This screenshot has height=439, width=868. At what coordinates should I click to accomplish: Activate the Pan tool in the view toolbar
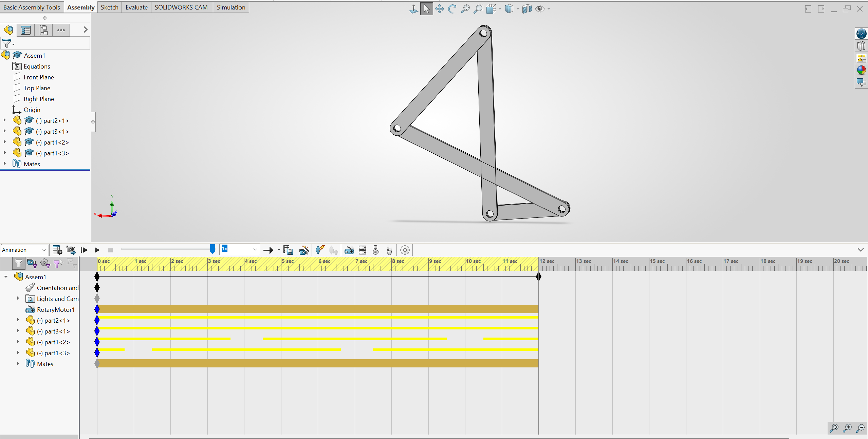click(x=439, y=9)
